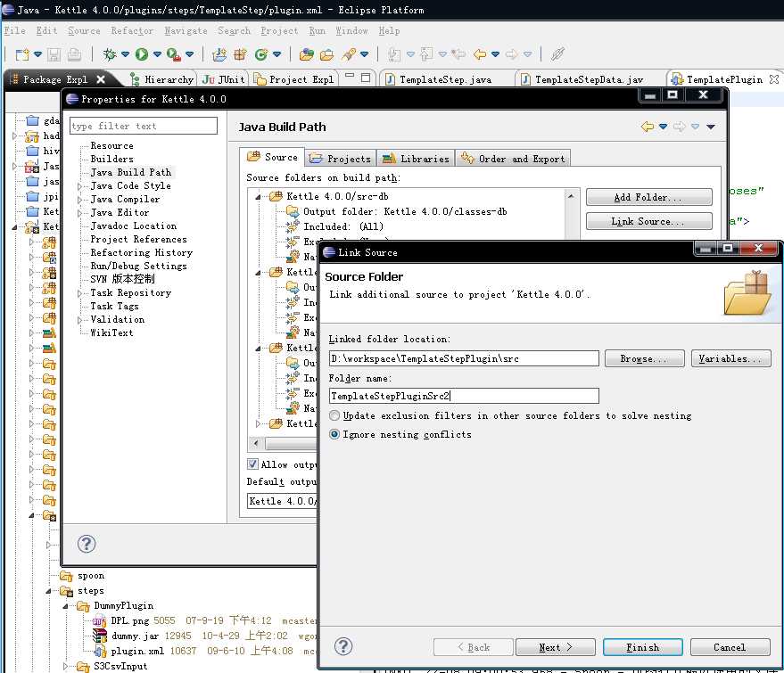Minimize the Package Explorer view panel
This screenshot has height=673, width=784.
coord(350,78)
